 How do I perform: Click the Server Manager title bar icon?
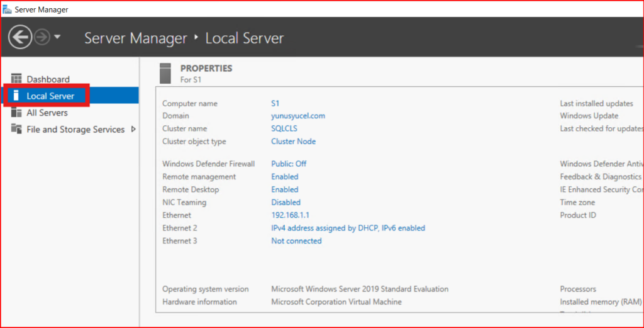[x=7, y=9]
